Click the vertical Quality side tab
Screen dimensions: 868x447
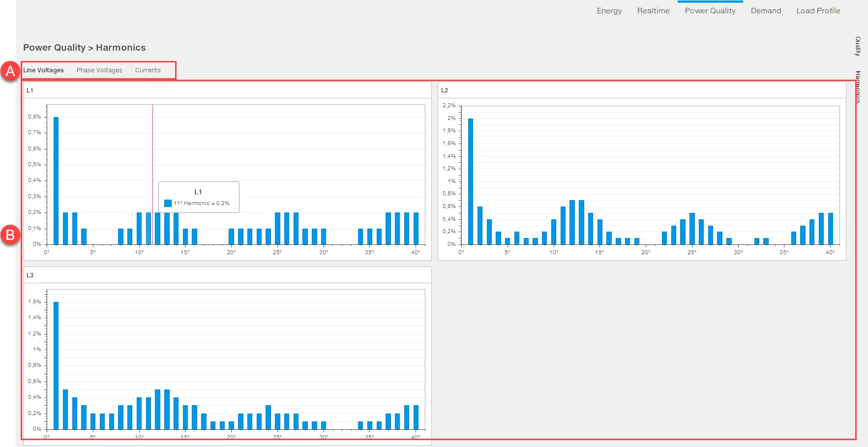[858, 46]
